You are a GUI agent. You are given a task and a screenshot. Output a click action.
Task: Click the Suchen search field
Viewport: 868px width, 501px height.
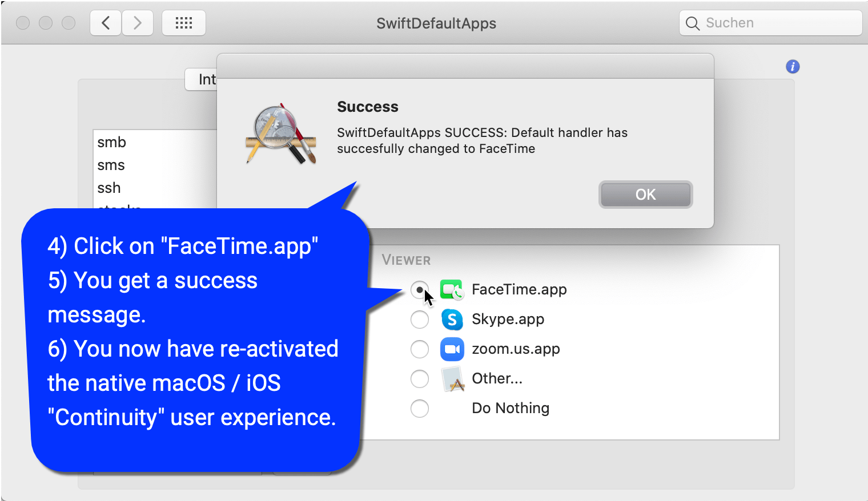pyautogui.click(x=771, y=23)
